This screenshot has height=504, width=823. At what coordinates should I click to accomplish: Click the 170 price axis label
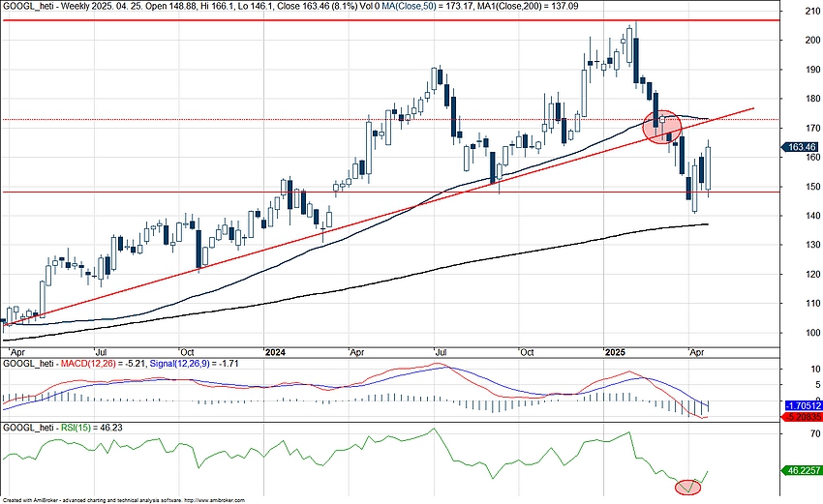point(812,128)
